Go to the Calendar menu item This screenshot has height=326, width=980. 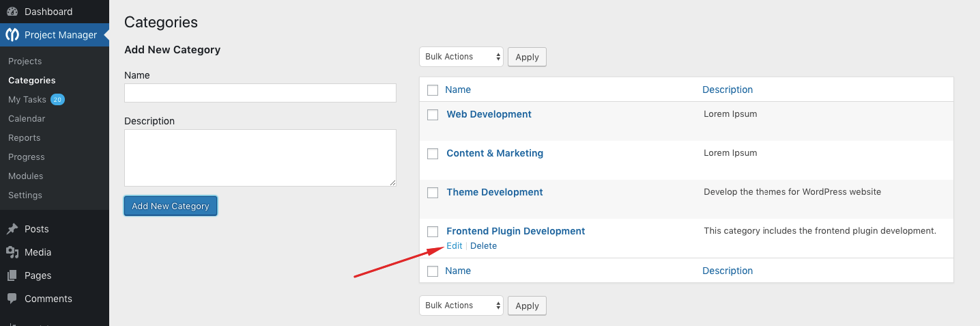click(x=27, y=118)
